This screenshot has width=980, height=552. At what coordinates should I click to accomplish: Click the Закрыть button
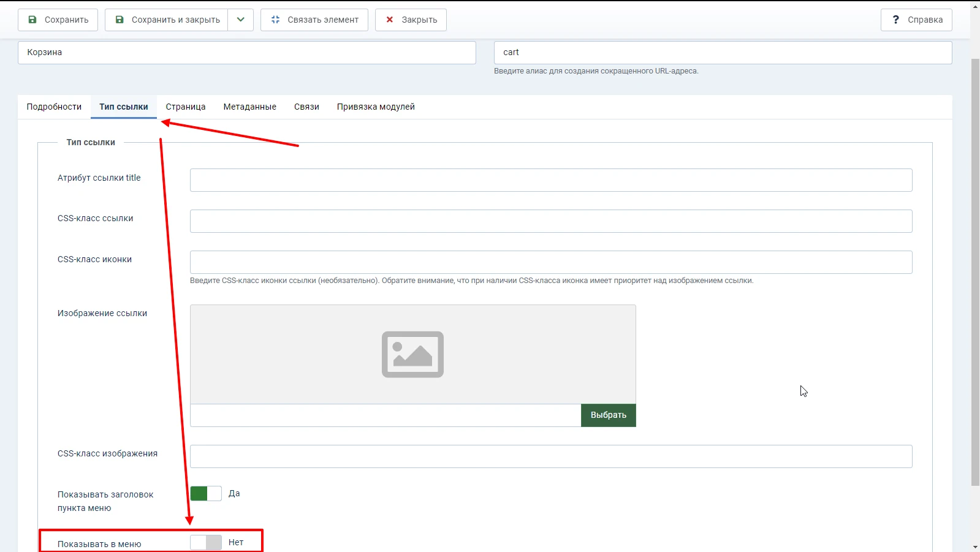point(411,20)
